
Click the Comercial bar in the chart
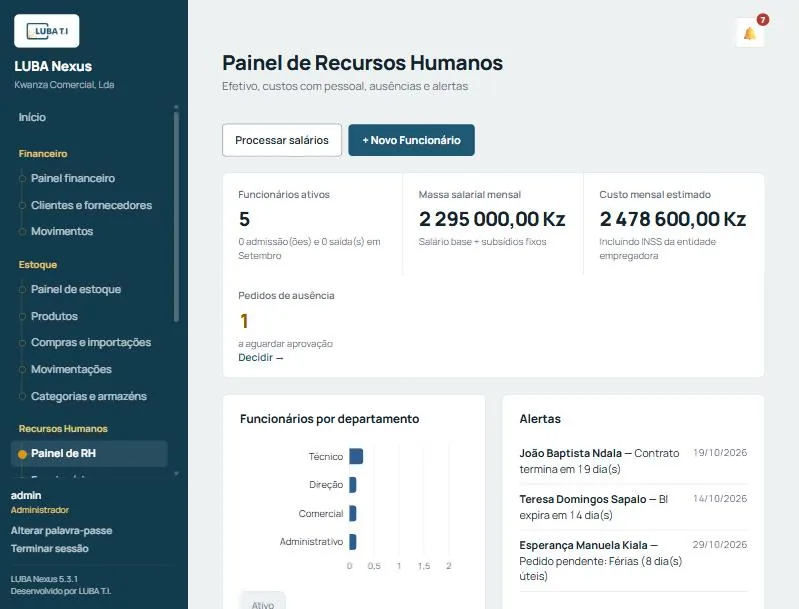pyautogui.click(x=353, y=513)
